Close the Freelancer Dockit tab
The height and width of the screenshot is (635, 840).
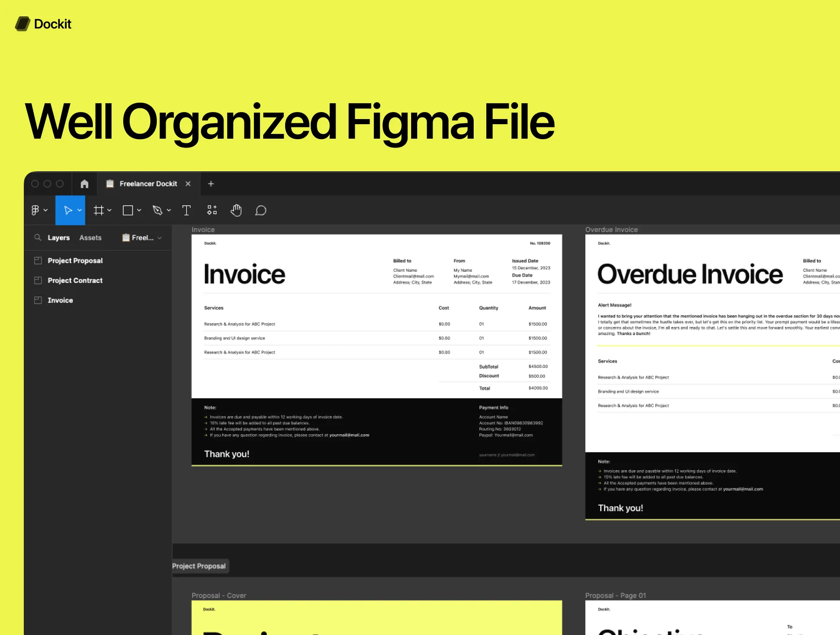[188, 183]
